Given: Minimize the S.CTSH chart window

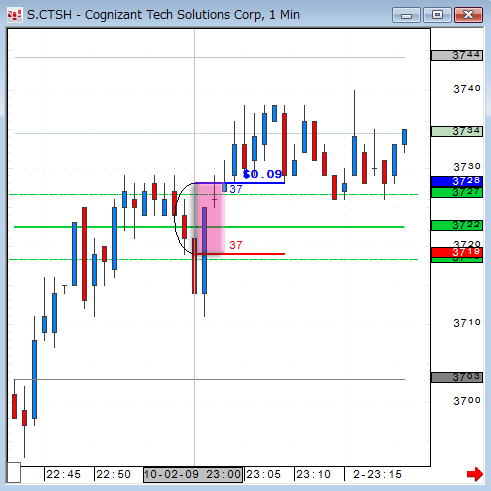Looking at the screenshot, I should 406,15.
